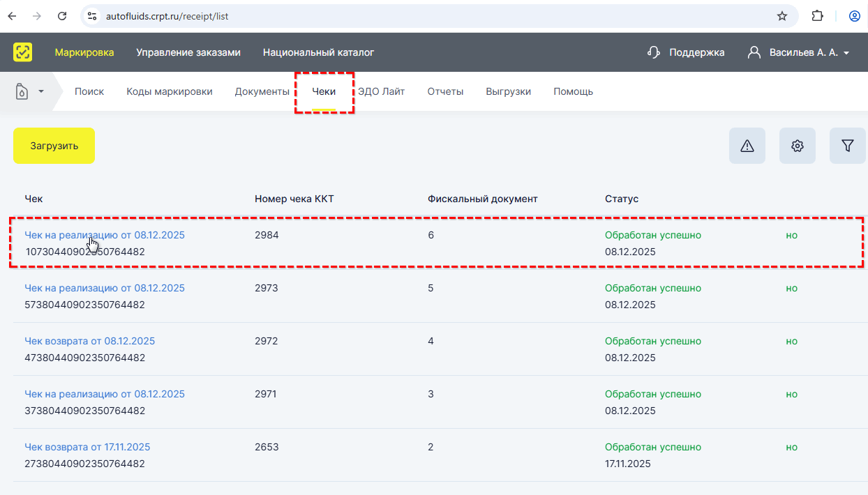Reload the page in browser

point(62,16)
